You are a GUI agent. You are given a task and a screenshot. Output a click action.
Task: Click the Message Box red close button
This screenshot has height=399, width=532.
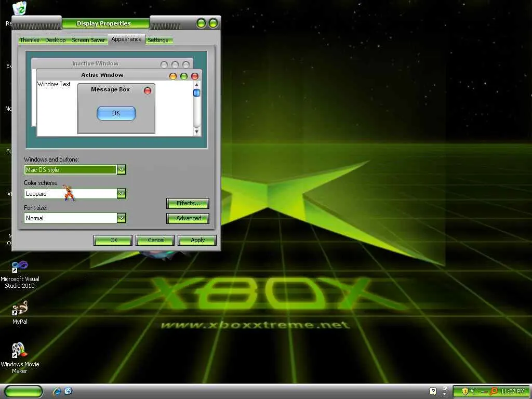tap(148, 90)
